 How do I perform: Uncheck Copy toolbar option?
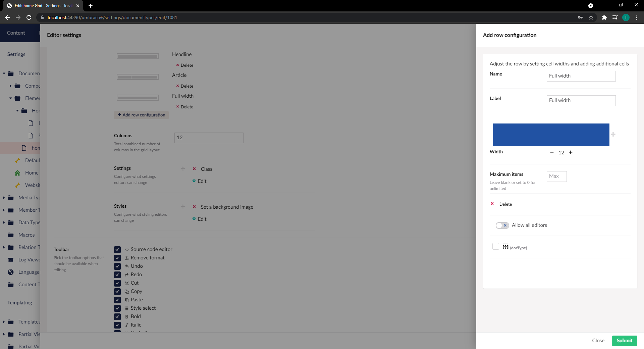117,291
